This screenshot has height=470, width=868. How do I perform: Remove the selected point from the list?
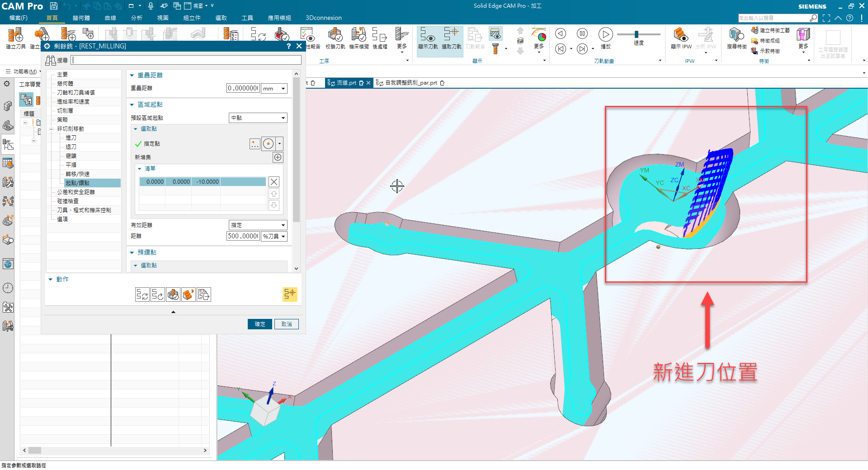(274, 182)
